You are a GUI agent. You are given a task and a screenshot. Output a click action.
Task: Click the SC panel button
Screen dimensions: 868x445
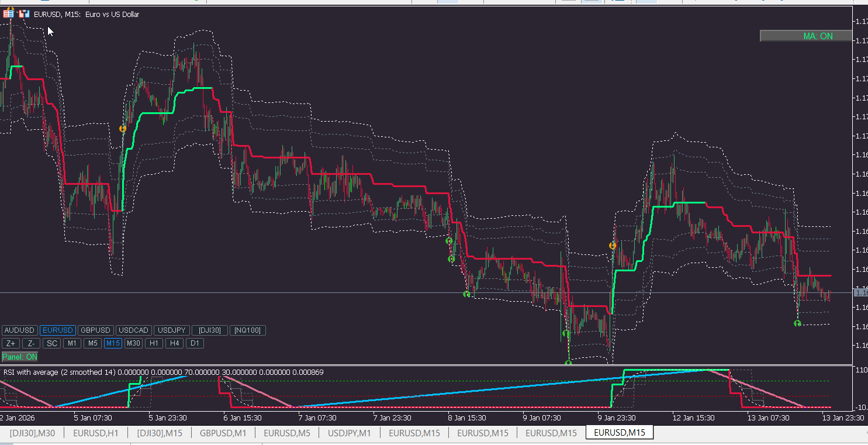tap(52, 343)
